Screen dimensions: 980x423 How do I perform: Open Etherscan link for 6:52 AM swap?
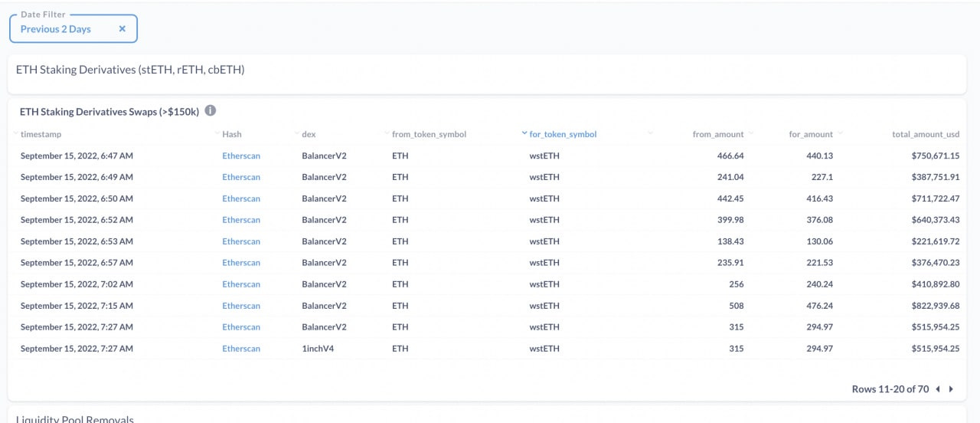pyautogui.click(x=241, y=220)
